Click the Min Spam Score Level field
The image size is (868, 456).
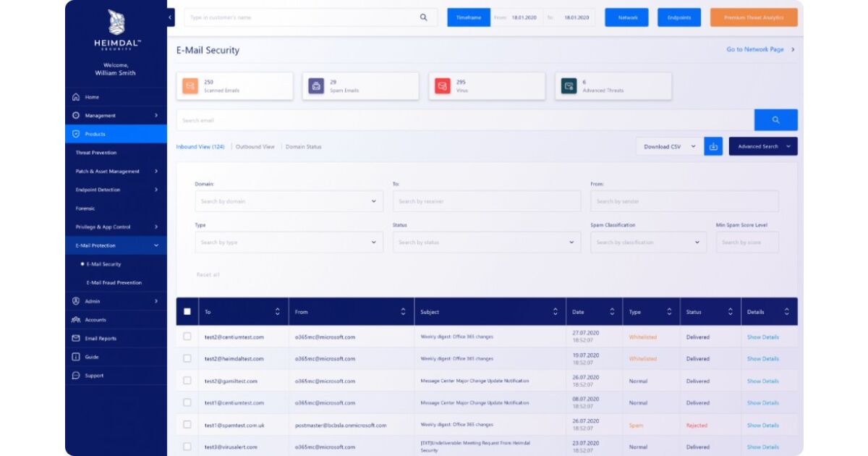[x=747, y=242]
